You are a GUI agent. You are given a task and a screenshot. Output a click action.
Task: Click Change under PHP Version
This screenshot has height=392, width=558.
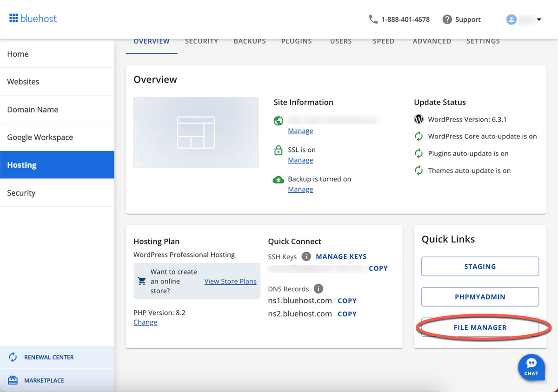[145, 322]
